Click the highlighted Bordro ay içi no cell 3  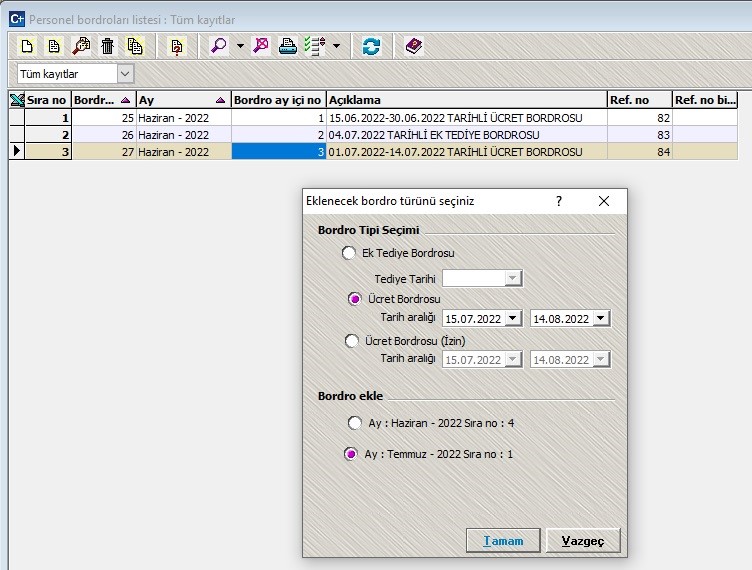click(x=278, y=152)
